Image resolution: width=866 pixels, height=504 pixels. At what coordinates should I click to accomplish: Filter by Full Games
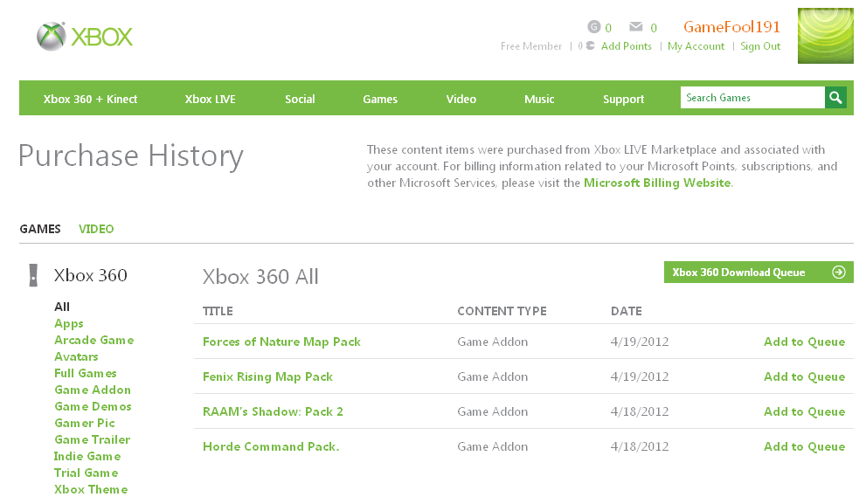point(86,373)
